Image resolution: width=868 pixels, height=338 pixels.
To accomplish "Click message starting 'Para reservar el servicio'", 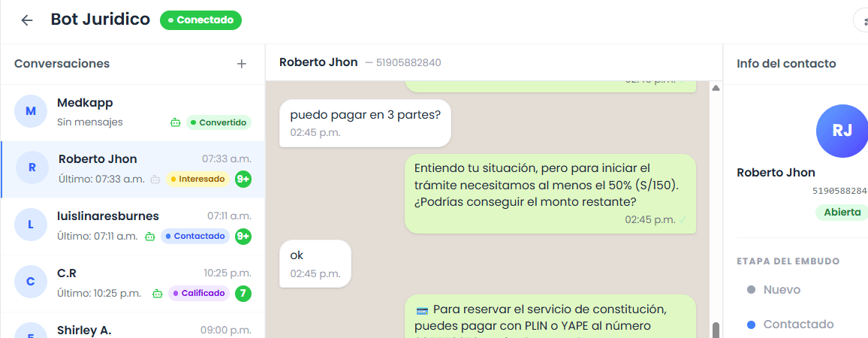I will 550,316.
